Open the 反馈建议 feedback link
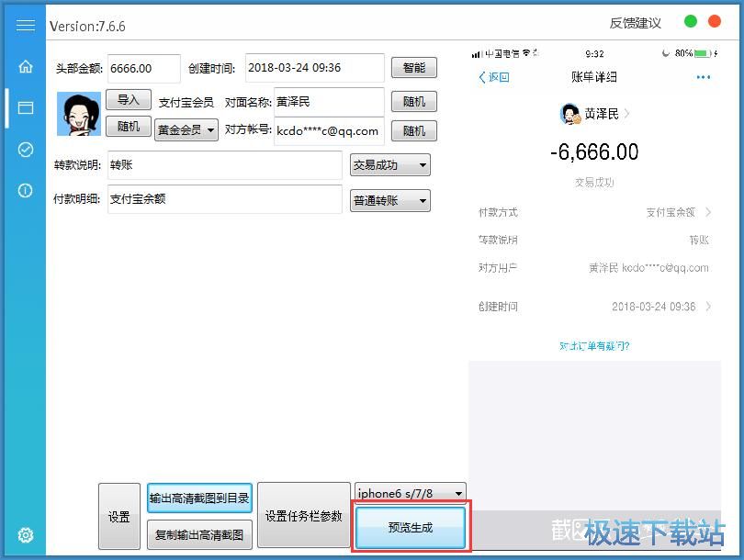 tap(636, 21)
